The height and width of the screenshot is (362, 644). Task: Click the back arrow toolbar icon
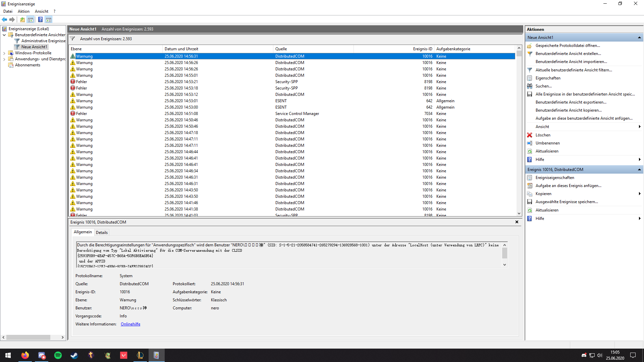click(4, 19)
